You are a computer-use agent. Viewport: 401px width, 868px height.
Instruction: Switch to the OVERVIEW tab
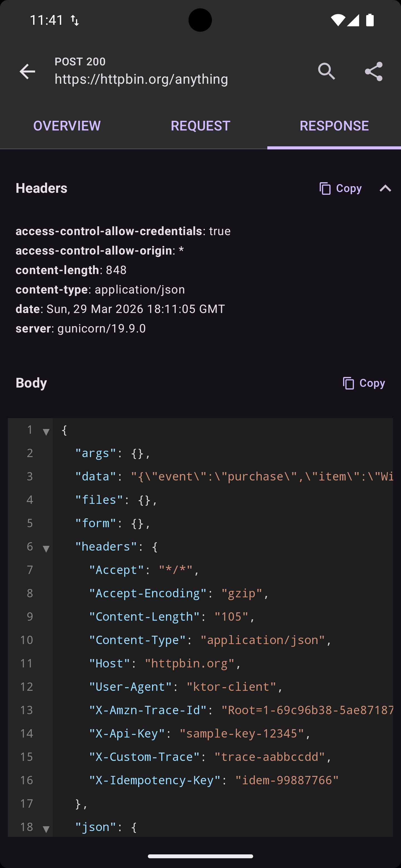(x=67, y=126)
